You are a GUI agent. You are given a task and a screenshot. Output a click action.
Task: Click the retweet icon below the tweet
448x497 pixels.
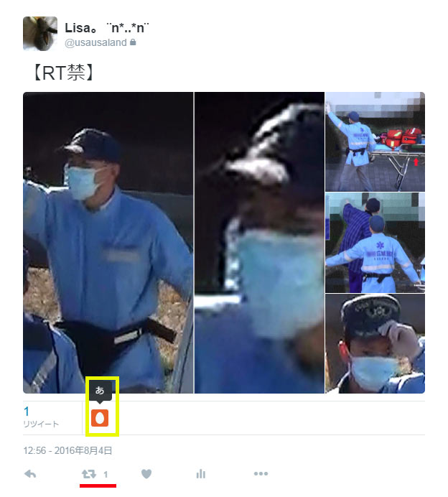click(89, 474)
